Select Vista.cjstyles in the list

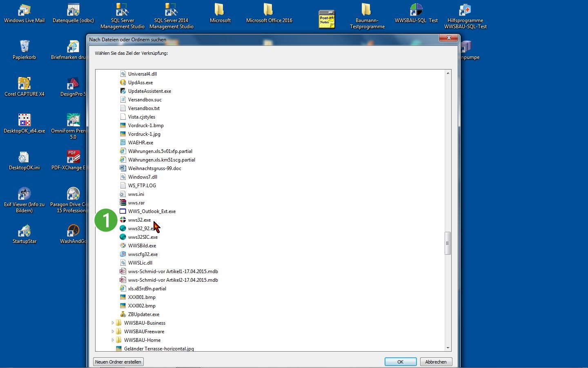tap(142, 117)
